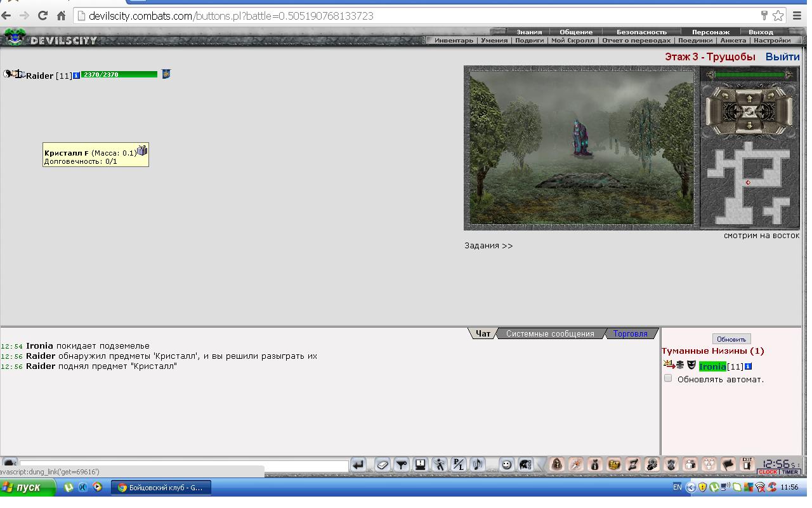Switch to 'Системные сообщения' tab
This screenshot has width=812, height=508.
click(550, 333)
